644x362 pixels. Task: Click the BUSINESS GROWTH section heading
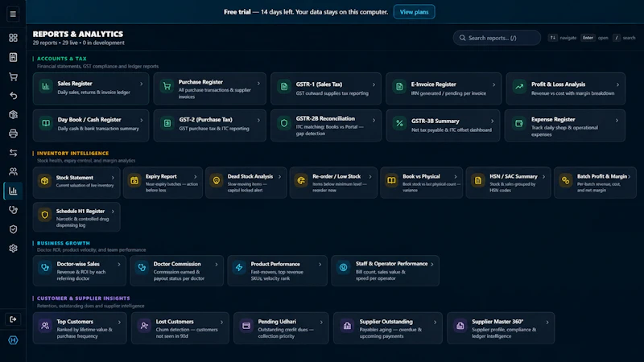[64, 243]
